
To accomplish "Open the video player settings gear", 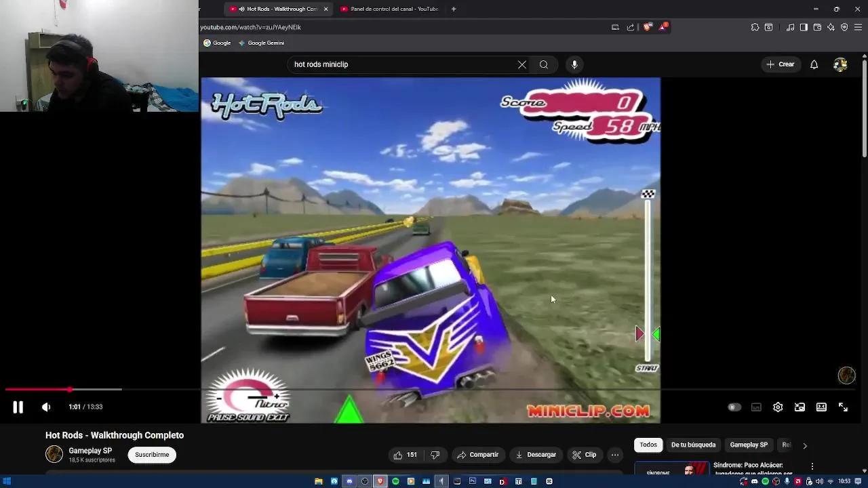I will [778, 407].
